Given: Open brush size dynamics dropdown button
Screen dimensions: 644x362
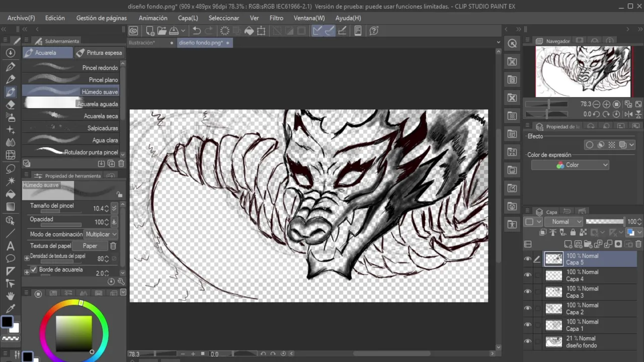Looking at the screenshot, I should (x=114, y=208).
